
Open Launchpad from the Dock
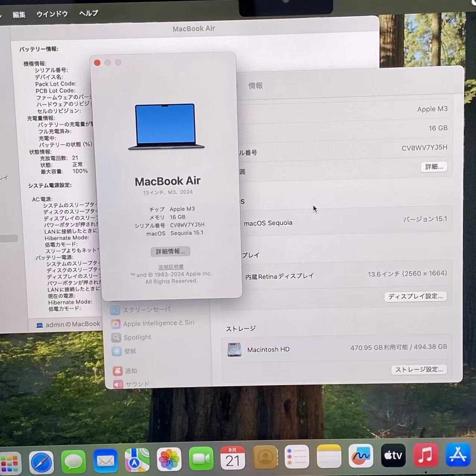point(10,463)
